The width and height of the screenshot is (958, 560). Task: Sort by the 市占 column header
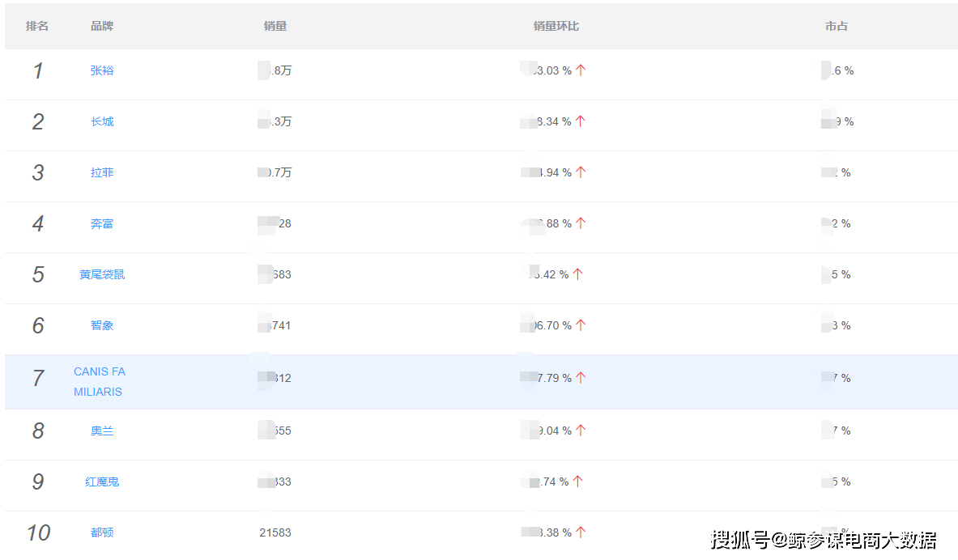pyautogui.click(x=837, y=25)
